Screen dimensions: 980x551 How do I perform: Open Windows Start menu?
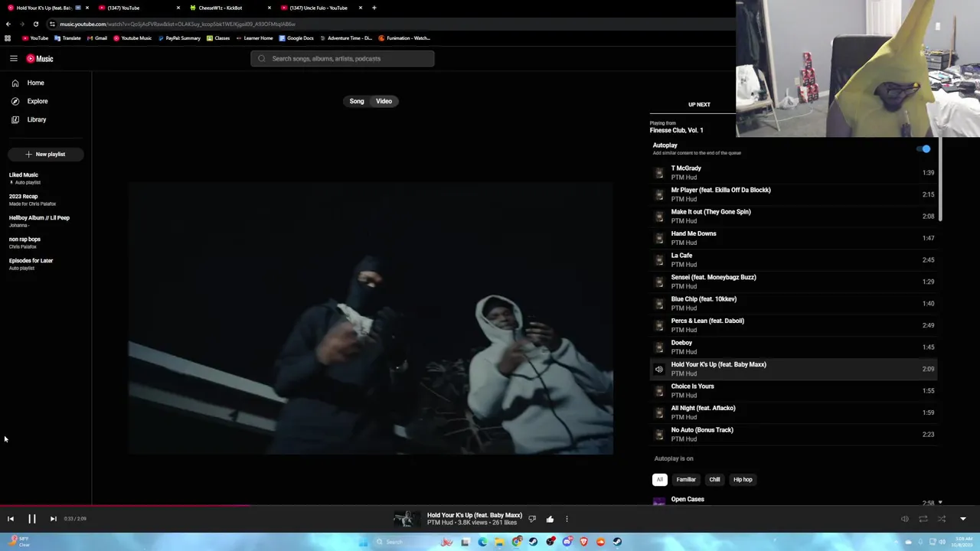click(364, 542)
